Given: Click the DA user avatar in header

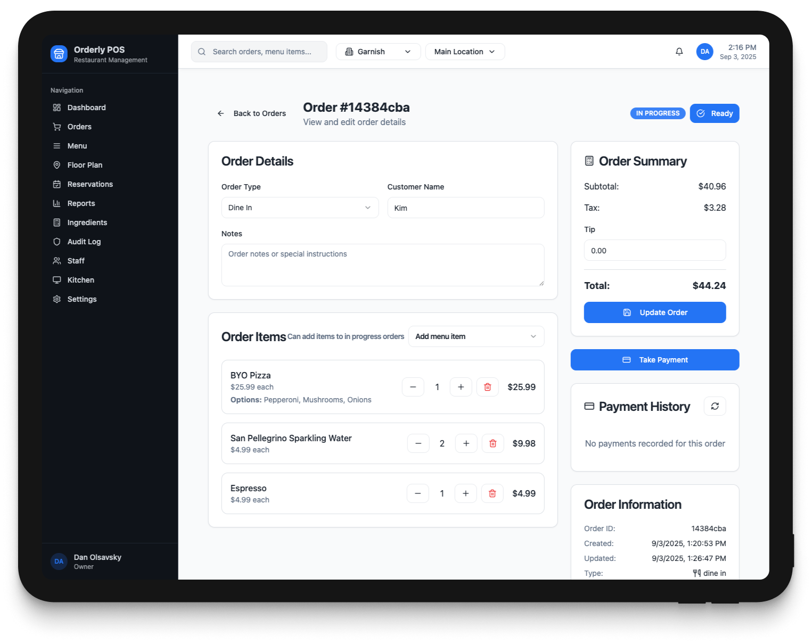Looking at the screenshot, I should (x=704, y=52).
